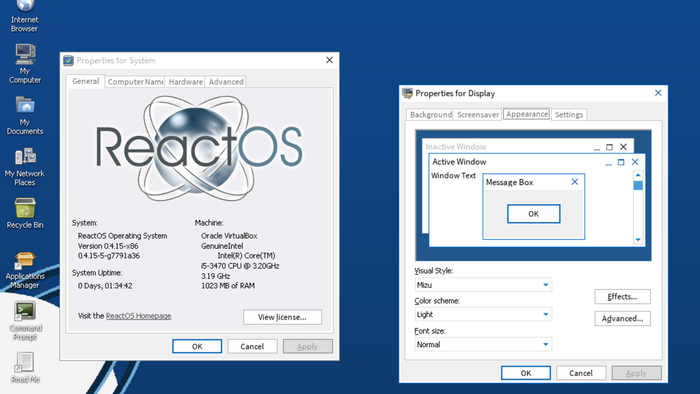Click the preview scrollbar down arrow
700x394 pixels.
tap(638, 240)
